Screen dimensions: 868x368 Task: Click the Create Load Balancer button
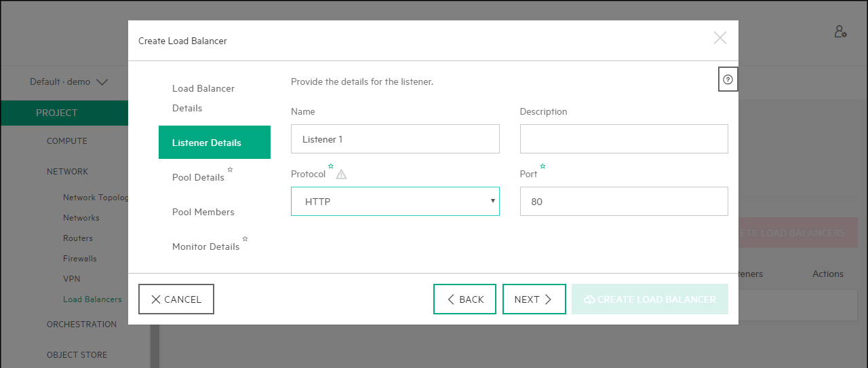pyautogui.click(x=649, y=299)
